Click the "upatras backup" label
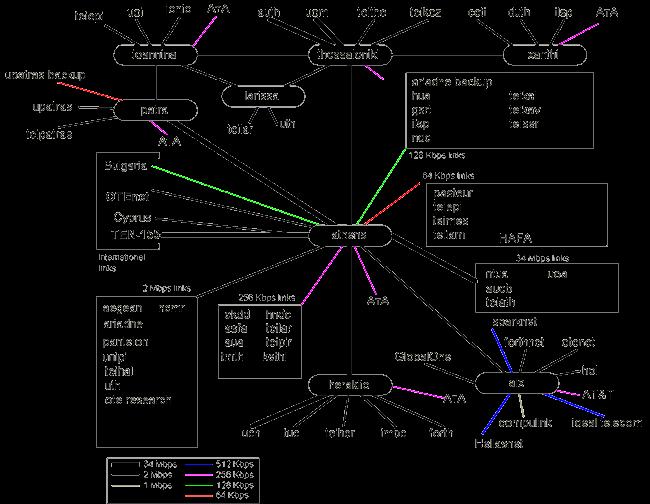This screenshot has width=650, height=504. click(x=45, y=75)
